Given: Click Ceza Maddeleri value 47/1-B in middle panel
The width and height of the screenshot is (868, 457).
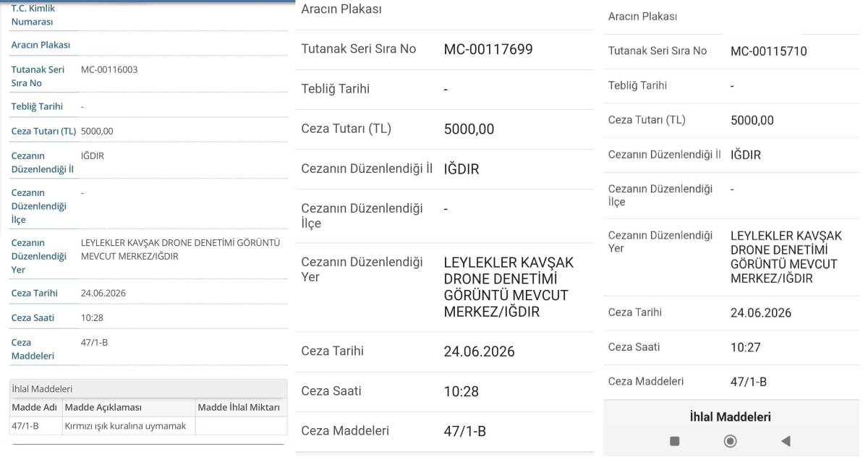Looking at the screenshot, I should pyautogui.click(x=465, y=432).
